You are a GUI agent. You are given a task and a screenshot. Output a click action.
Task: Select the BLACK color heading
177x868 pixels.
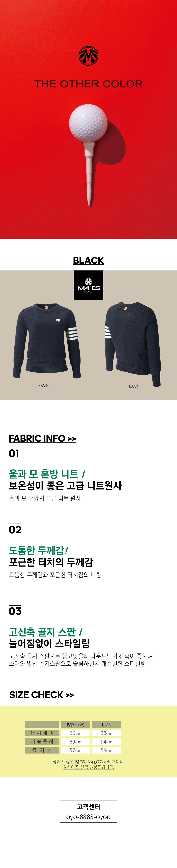click(88, 260)
